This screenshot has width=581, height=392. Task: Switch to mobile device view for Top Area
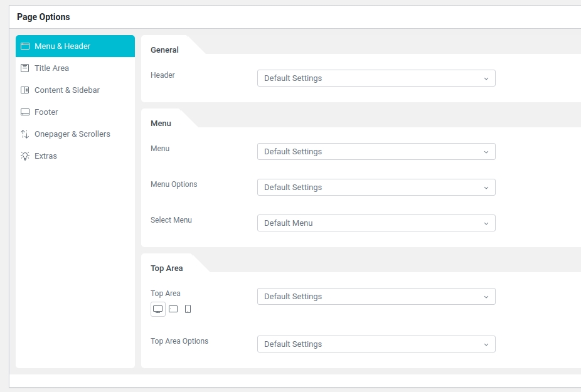(188, 309)
